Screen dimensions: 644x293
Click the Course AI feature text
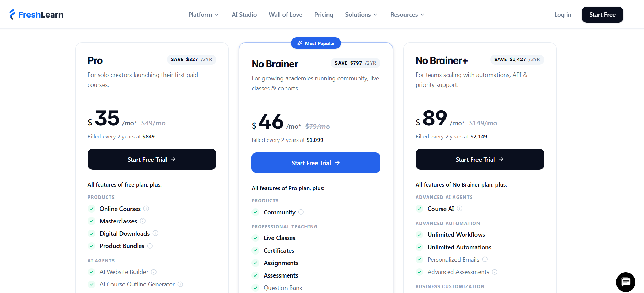(x=441, y=209)
